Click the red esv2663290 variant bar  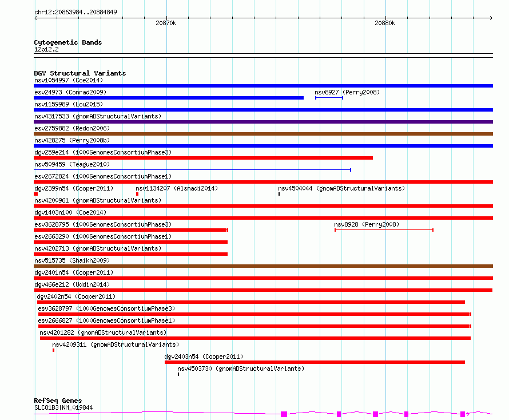[x=131, y=242]
